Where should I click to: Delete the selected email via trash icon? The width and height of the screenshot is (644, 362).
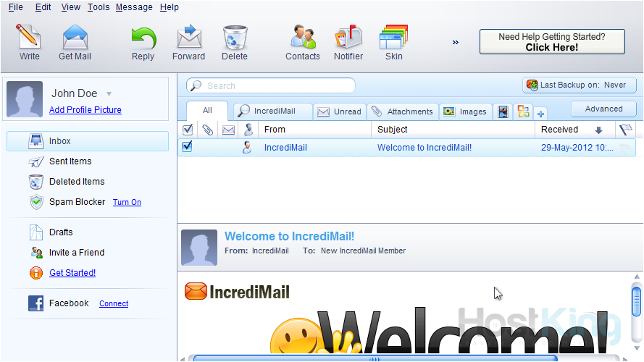pyautogui.click(x=235, y=43)
